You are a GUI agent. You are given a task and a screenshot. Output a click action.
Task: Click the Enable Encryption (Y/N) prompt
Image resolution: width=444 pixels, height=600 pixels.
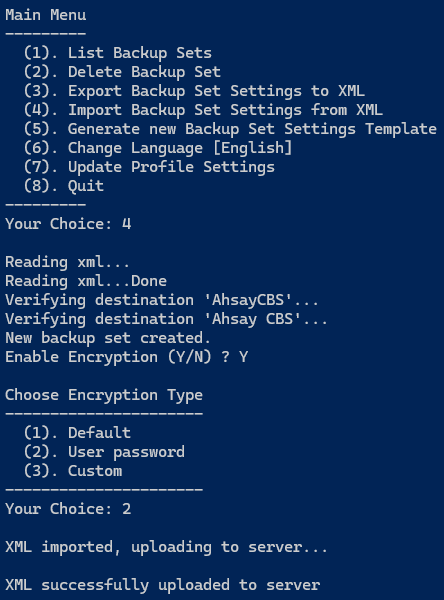(x=127, y=357)
